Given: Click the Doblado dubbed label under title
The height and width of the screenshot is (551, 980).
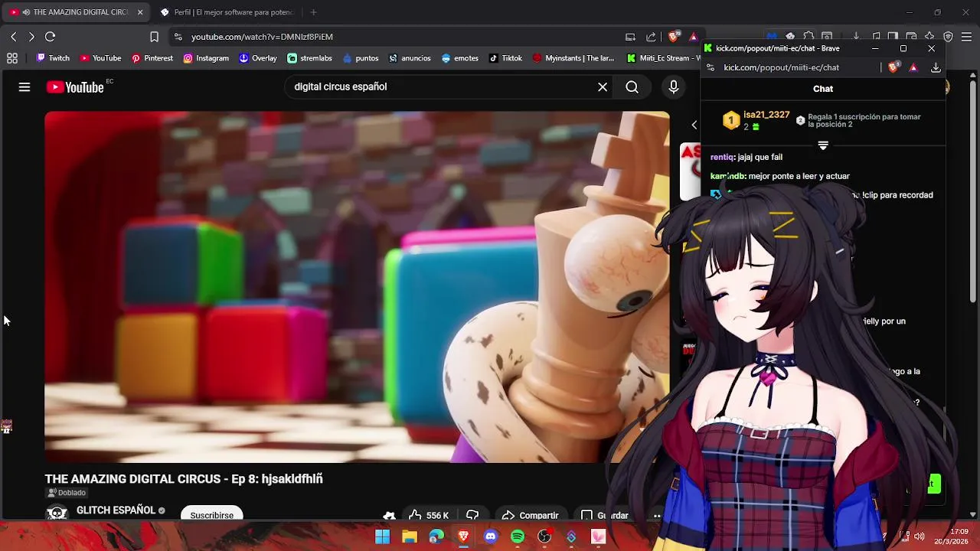Looking at the screenshot, I should coord(67,493).
